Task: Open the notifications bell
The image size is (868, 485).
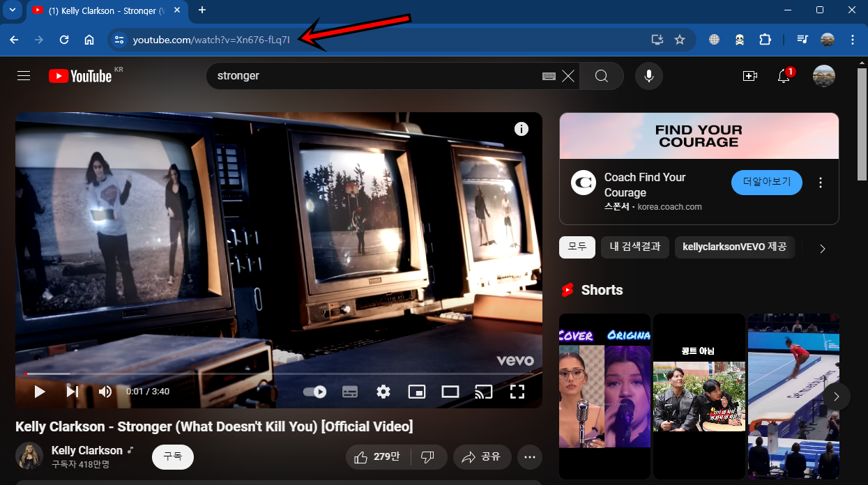Action: pyautogui.click(x=784, y=76)
